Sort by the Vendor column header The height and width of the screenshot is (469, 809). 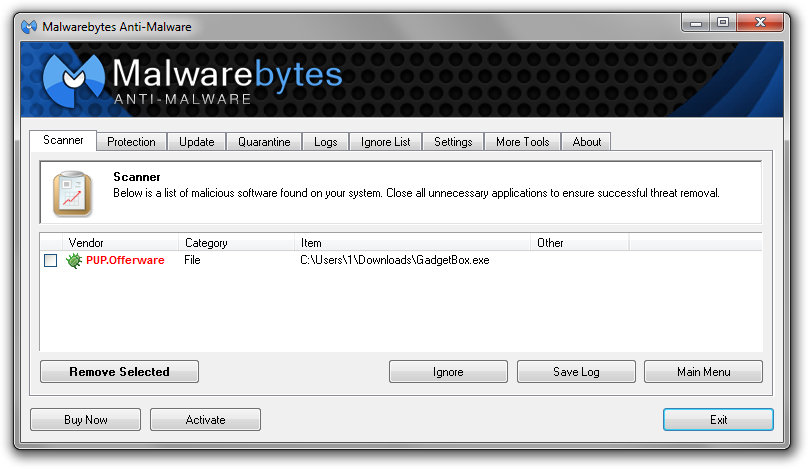[x=120, y=242]
